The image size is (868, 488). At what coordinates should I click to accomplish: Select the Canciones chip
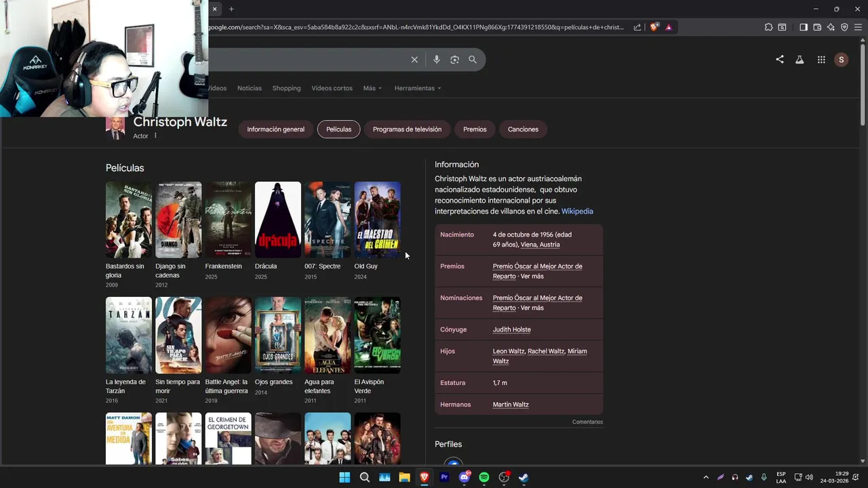coord(523,129)
